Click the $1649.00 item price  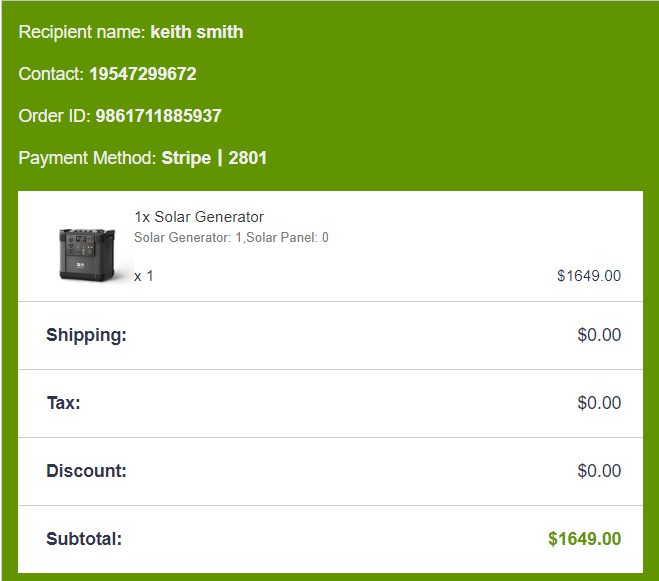click(x=589, y=276)
